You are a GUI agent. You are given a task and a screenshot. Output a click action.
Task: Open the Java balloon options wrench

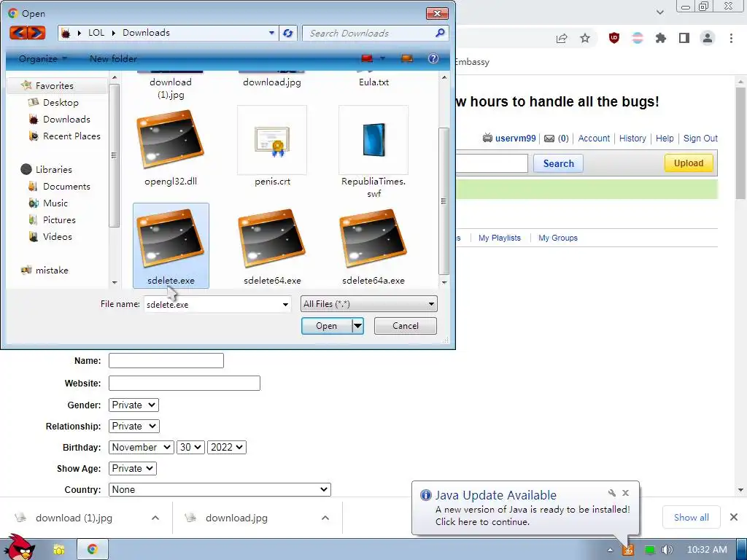(x=612, y=493)
